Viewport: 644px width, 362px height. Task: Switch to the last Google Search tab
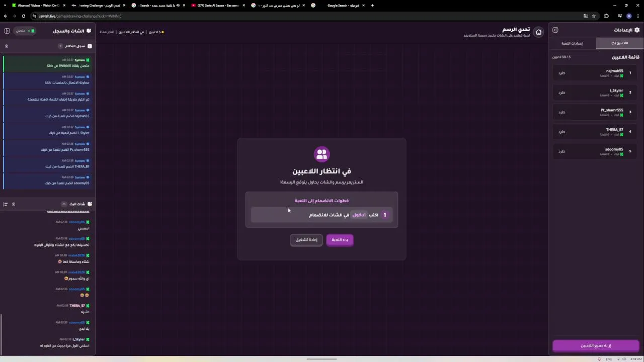338,6
